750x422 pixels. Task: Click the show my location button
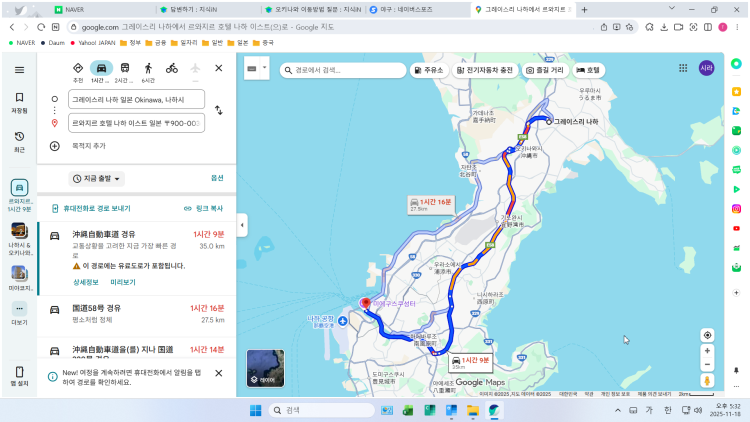(x=707, y=335)
